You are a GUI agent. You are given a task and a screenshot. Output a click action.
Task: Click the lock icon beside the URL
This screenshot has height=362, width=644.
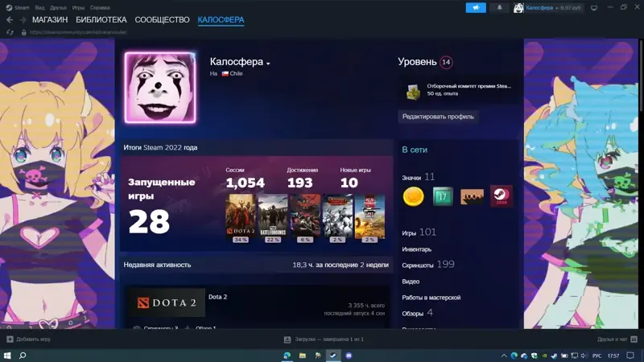(24, 32)
